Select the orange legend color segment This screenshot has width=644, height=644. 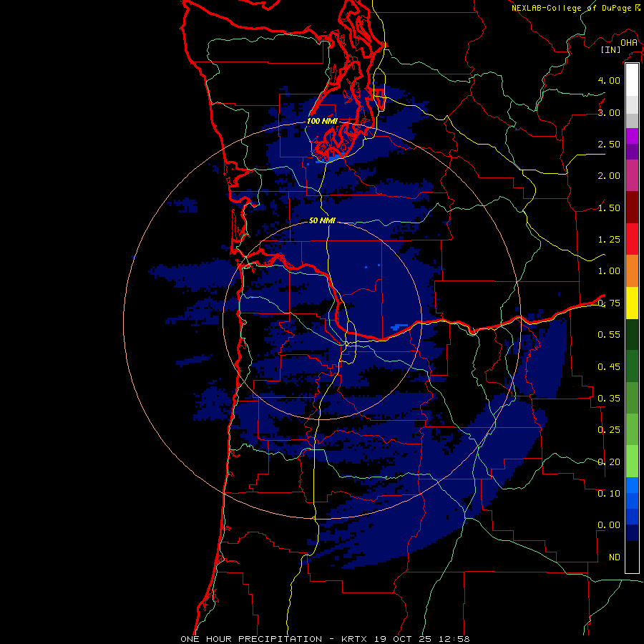(632, 271)
